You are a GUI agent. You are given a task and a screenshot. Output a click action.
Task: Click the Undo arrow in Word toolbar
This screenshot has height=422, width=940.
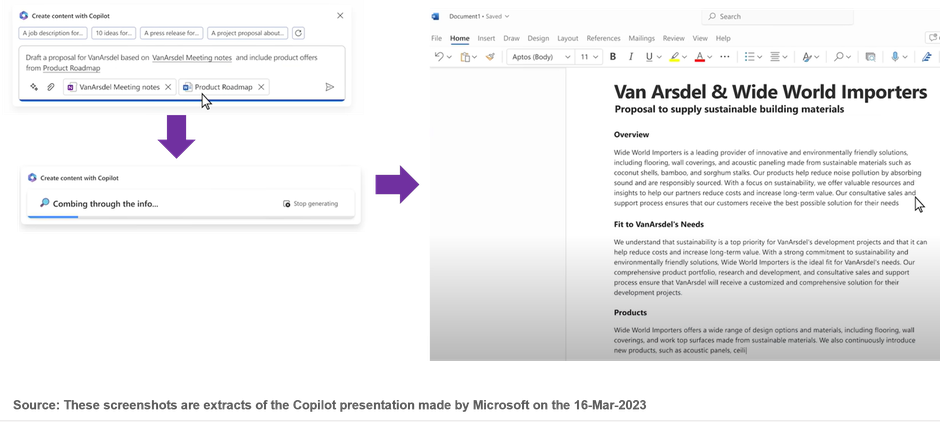439,57
